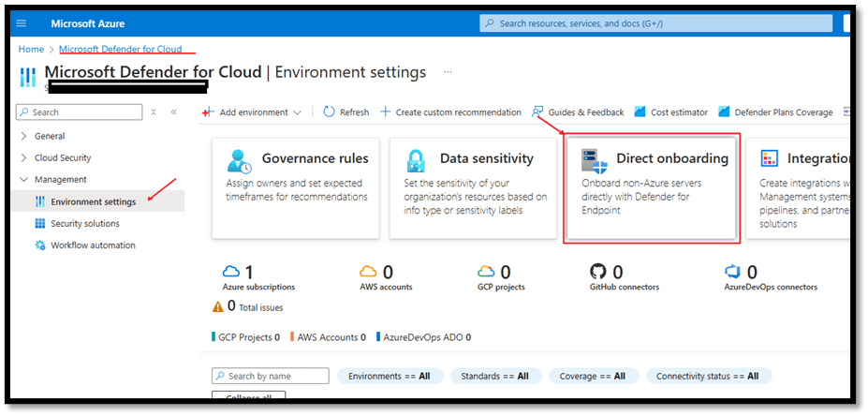This screenshot has width=868, height=416.
Task: Click the Home breadcrumb link
Action: 31,49
